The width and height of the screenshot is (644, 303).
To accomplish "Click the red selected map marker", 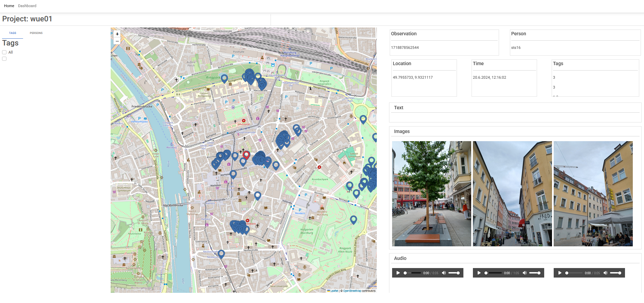I will pos(246,155).
